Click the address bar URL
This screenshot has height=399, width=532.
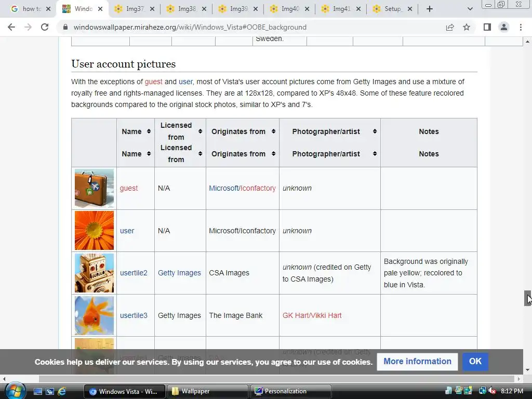(x=190, y=27)
